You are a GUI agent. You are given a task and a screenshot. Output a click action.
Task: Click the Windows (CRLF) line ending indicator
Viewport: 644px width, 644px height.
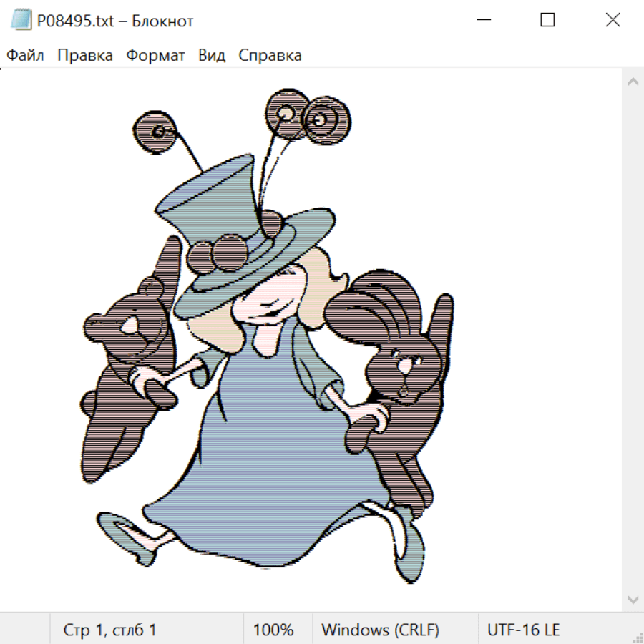pyautogui.click(x=380, y=630)
